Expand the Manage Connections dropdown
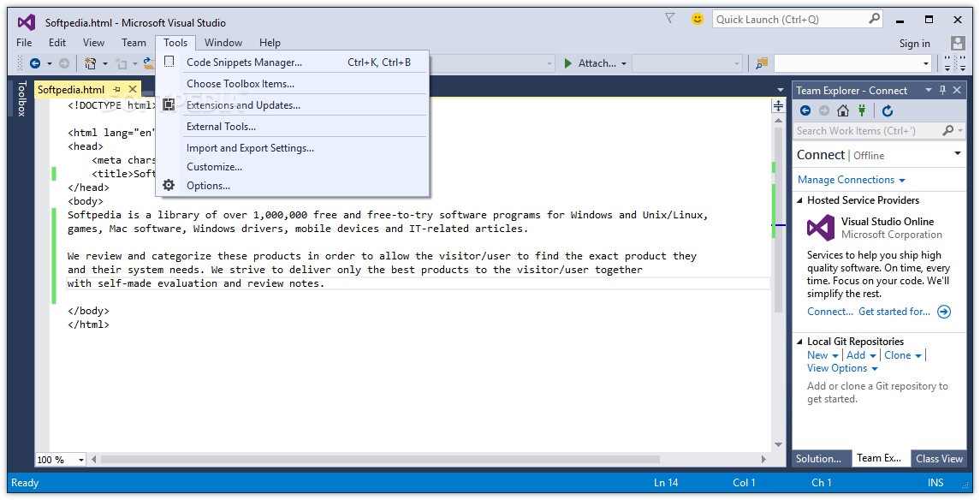 point(902,180)
